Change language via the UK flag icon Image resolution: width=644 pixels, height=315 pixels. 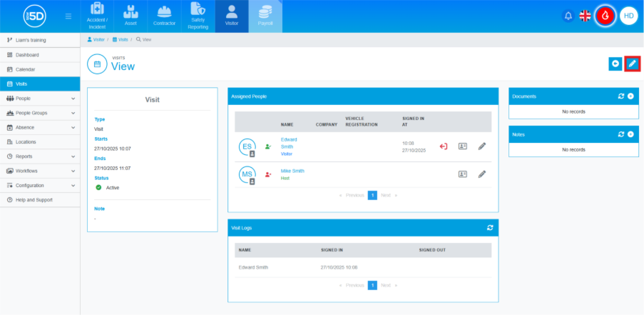pos(585,16)
